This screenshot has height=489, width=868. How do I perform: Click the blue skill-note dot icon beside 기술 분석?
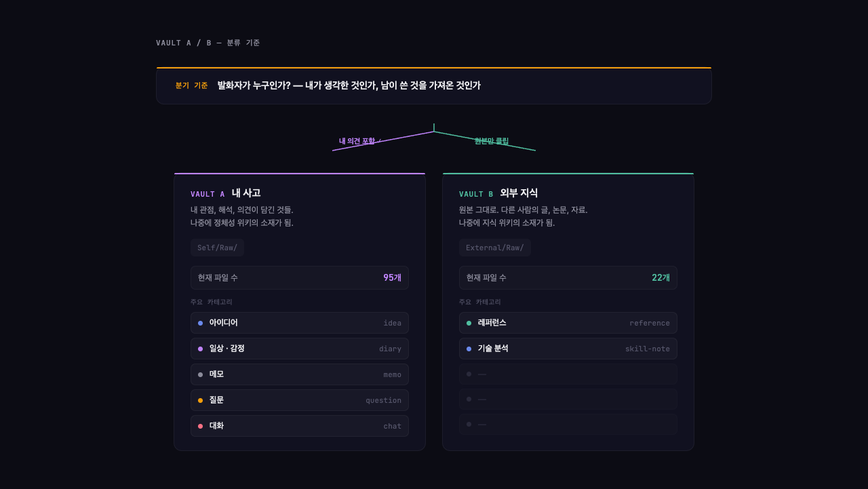(470, 348)
